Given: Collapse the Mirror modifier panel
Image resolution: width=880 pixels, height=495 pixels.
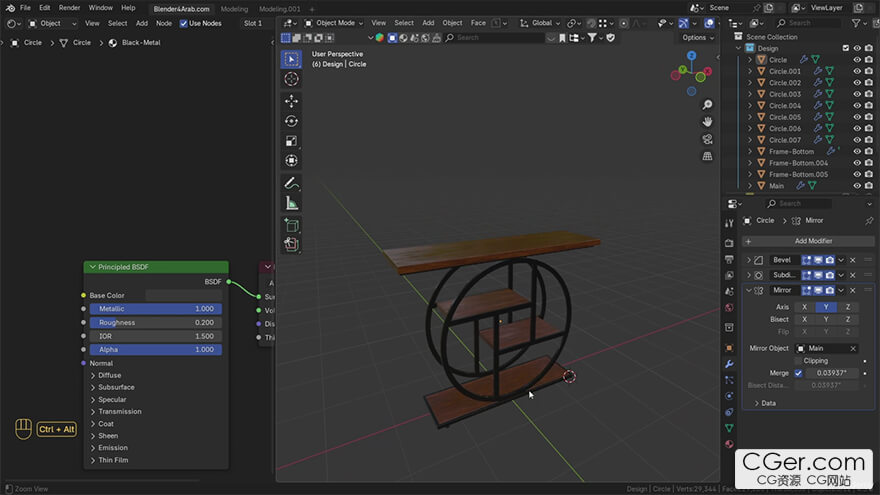Looking at the screenshot, I should pos(749,291).
